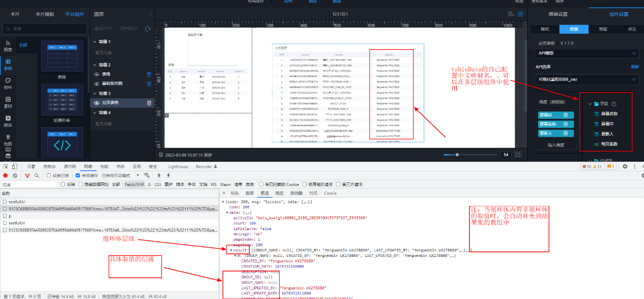The width and height of the screenshot is (644, 299).
Task: Adjust the canvas zoom slider
Action: (x=457, y=155)
